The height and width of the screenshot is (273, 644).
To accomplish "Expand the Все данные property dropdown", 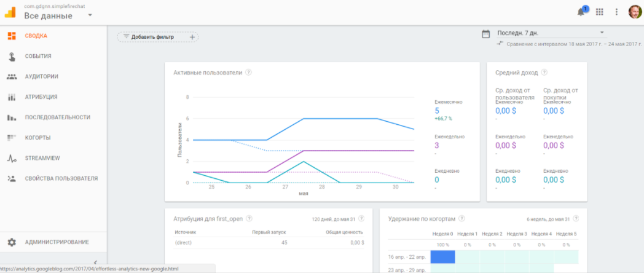I will (x=90, y=15).
